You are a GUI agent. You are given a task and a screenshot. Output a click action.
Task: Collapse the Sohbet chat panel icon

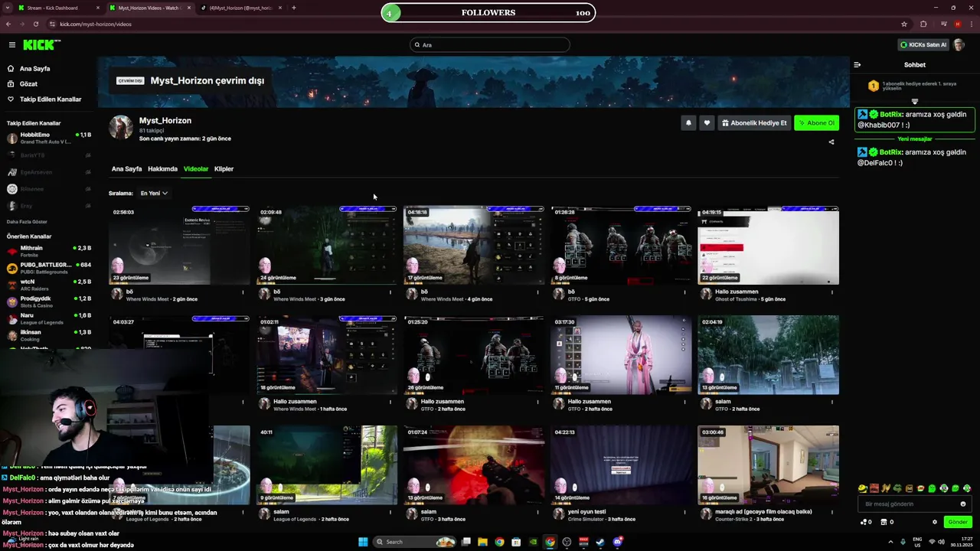[x=857, y=65]
